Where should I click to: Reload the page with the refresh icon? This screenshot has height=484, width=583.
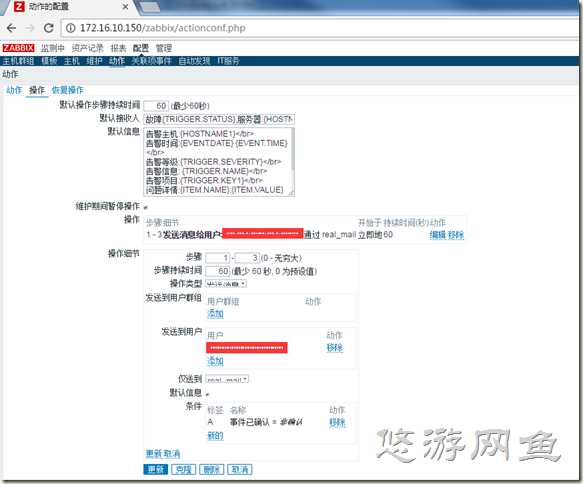49,28
